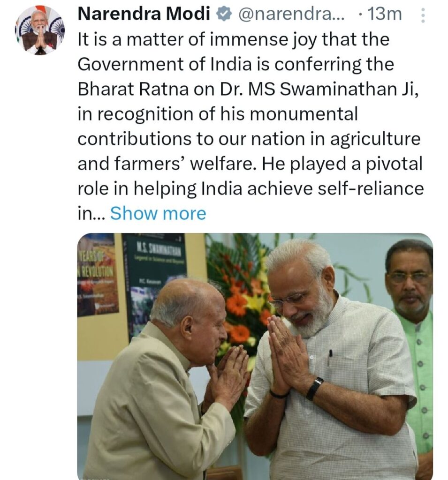Screen dimensions: 448x480
Task: Expand the tweet with Show more
Action: (x=158, y=213)
